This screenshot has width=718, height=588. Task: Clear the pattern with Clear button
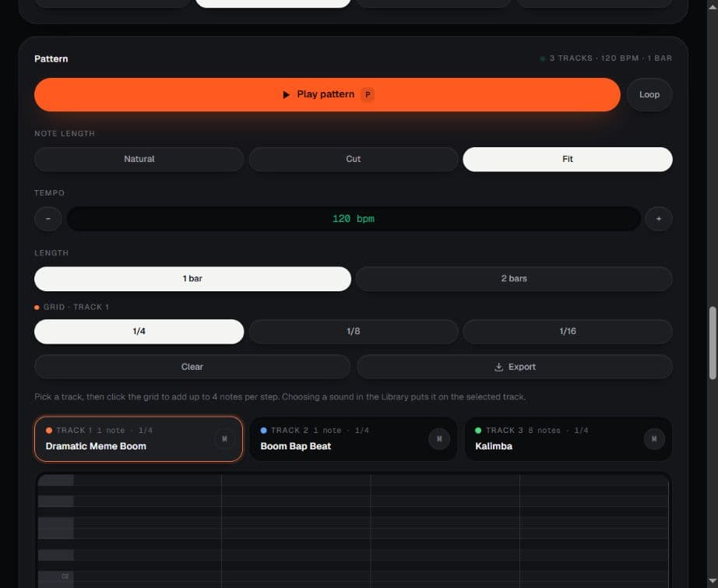click(x=192, y=367)
